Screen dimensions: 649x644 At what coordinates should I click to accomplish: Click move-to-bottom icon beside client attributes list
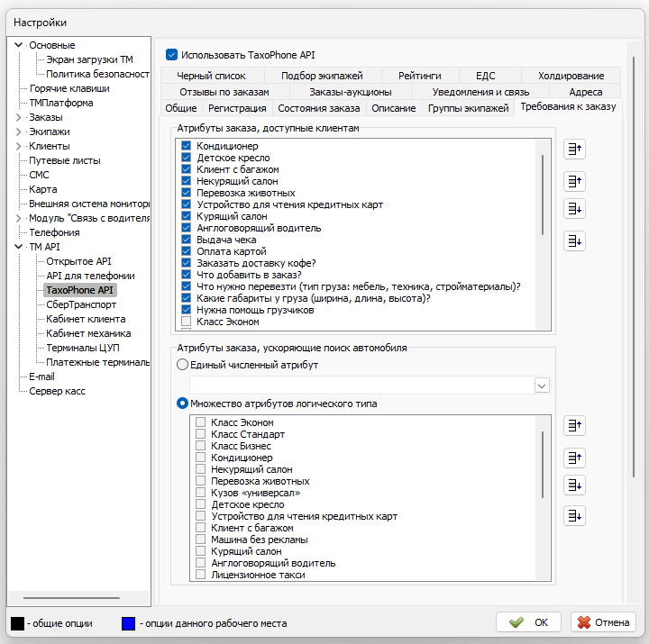[574, 241]
